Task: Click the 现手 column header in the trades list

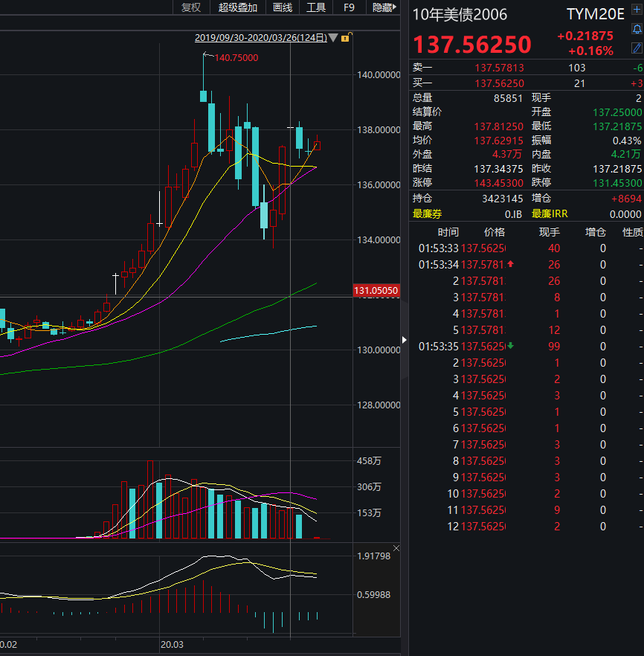Action: coord(550,232)
